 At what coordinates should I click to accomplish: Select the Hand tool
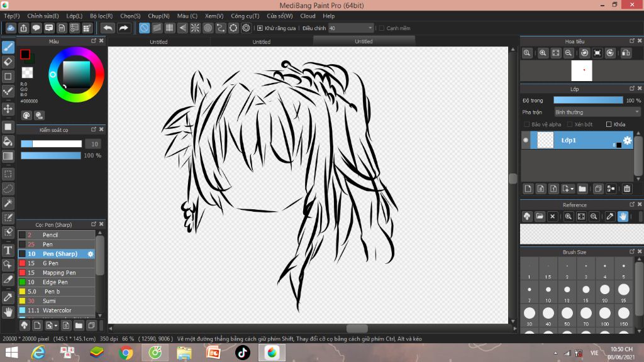point(8,312)
